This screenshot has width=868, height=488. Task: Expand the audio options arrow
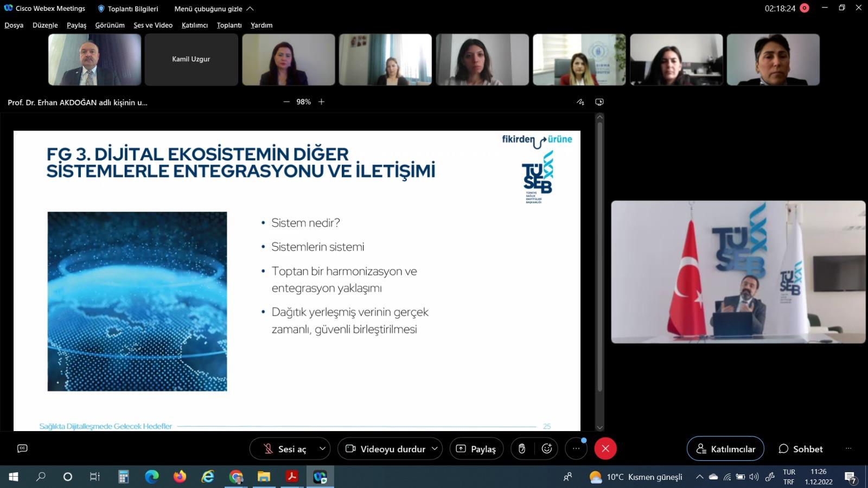[x=322, y=449]
